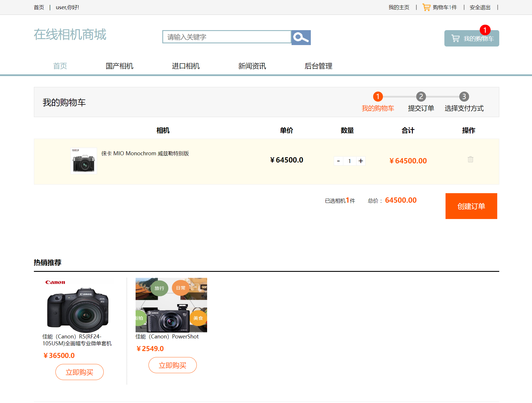Switch to the 国产相机 tab
Viewport: 532px width, 403px height.
119,66
